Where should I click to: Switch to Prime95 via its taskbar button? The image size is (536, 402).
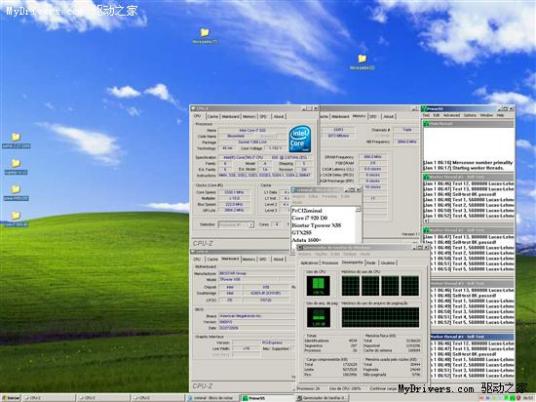click(x=268, y=398)
